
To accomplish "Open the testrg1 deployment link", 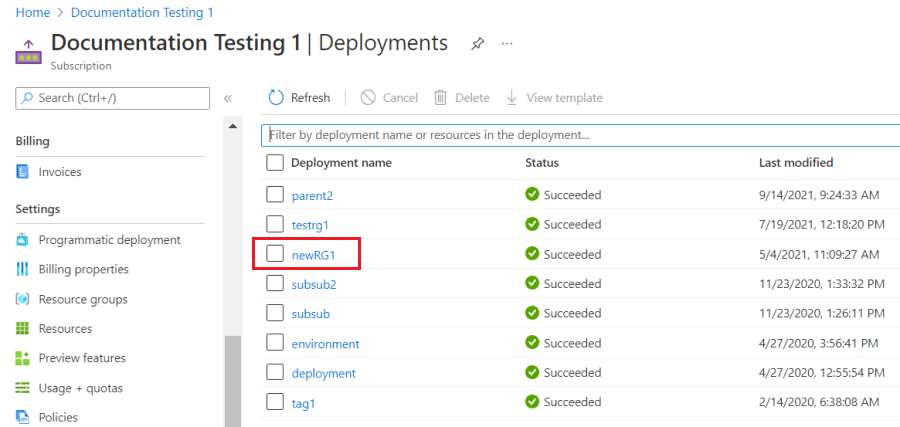I will [311, 225].
